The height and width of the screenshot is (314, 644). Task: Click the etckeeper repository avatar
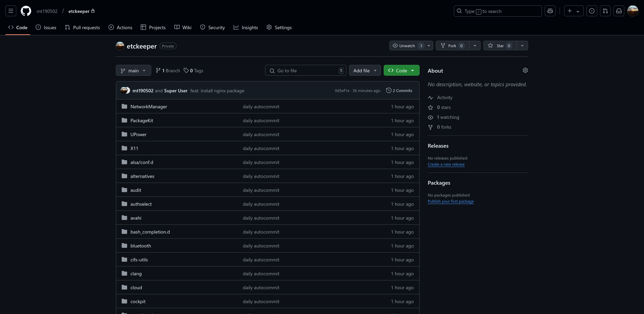coord(120,46)
